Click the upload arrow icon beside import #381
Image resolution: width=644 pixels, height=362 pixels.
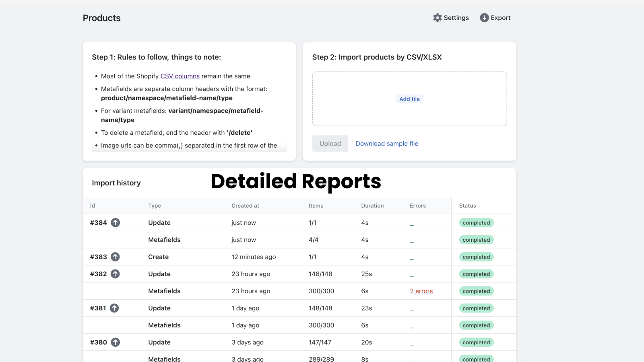(114, 308)
